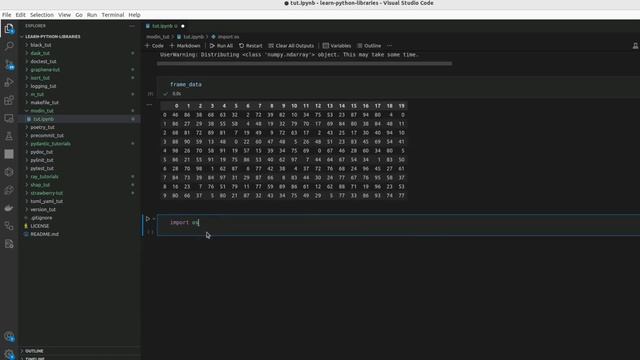Viewport: 640px width, 360px height.
Task: Expand the doctest_tut folder
Action: [43, 61]
